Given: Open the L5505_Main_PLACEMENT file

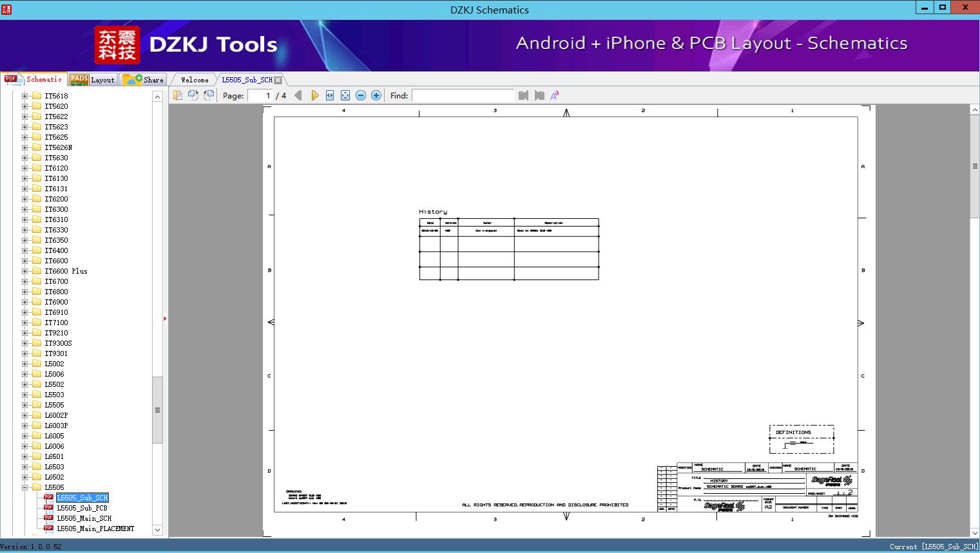Looking at the screenshot, I should point(95,529).
